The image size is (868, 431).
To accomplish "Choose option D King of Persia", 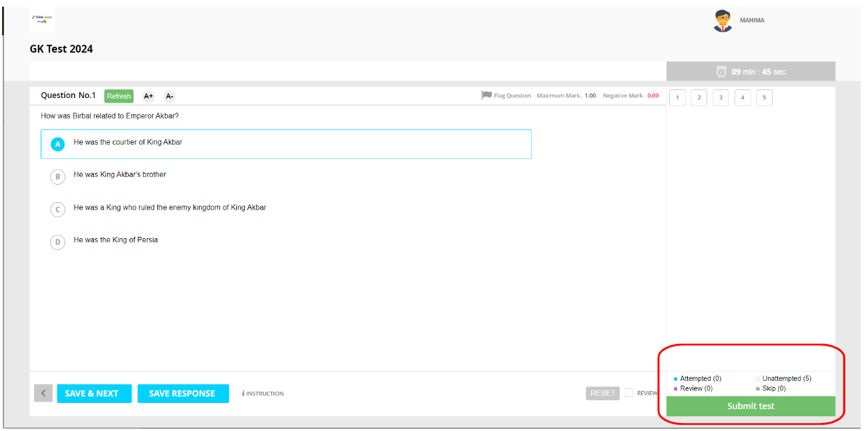I will point(58,242).
